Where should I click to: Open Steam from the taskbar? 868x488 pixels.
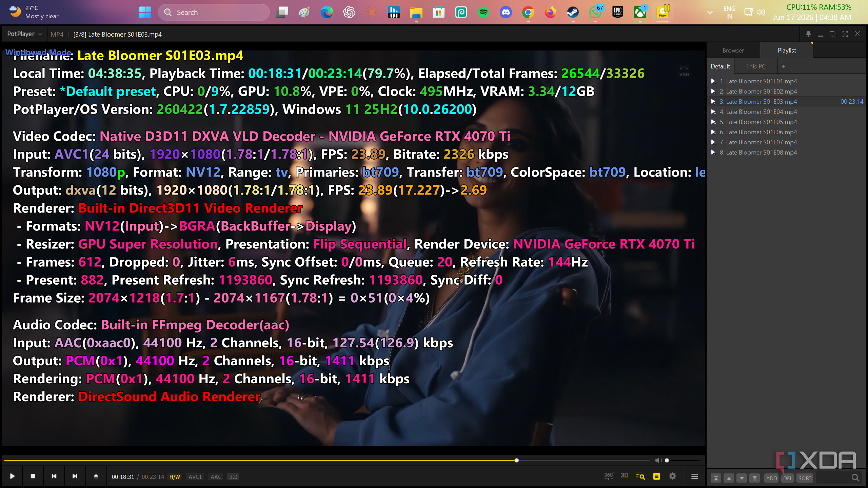(x=573, y=13)
